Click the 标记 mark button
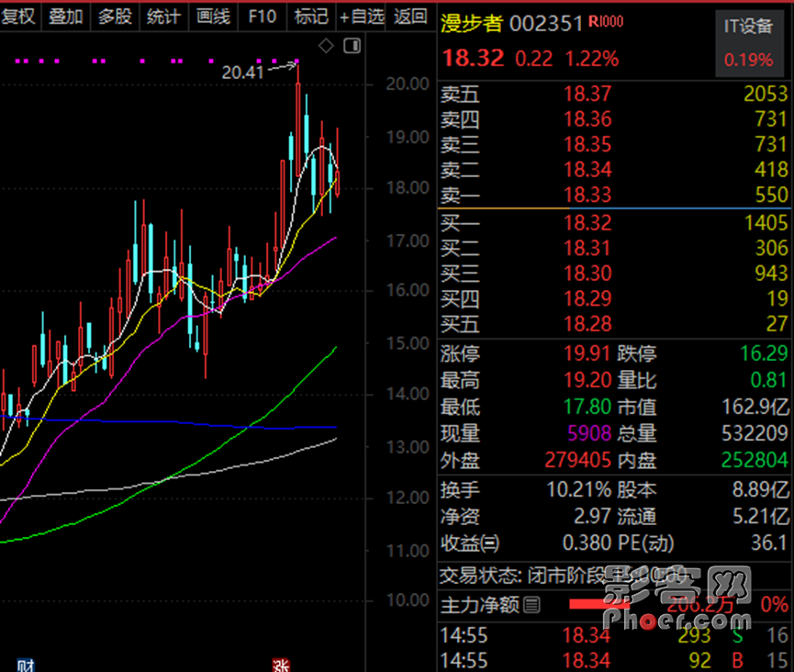The image size is (794, 672). 311,17
